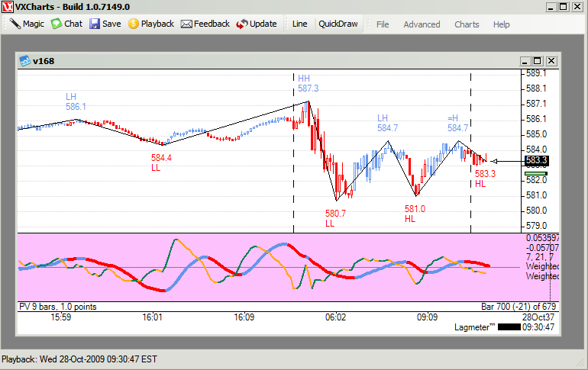Image resolution: width=588 pixels, height=370 pixels.
Task: Select the Magic wand tool
Action: pyautogui.click(x=27, y=24)
